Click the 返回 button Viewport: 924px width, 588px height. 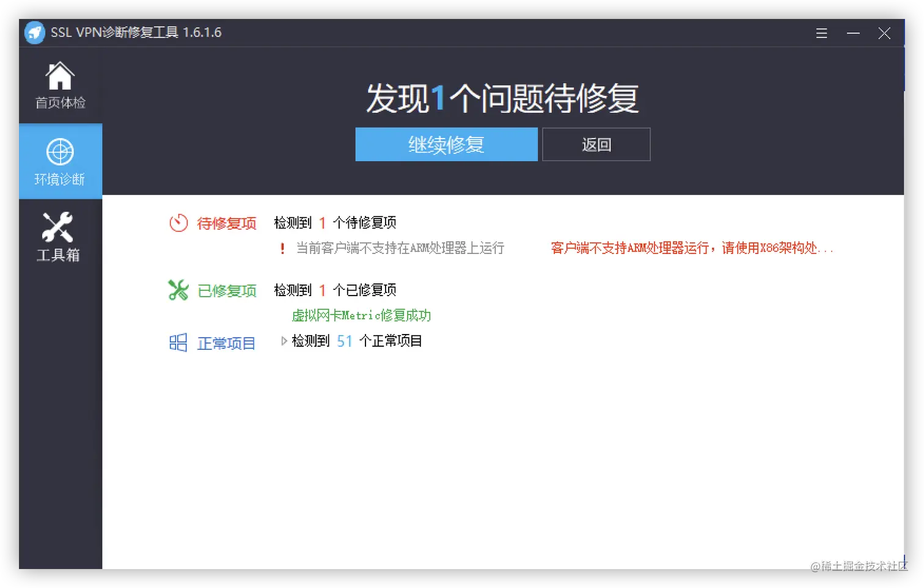pyautogui.click(x=596, y=145)
